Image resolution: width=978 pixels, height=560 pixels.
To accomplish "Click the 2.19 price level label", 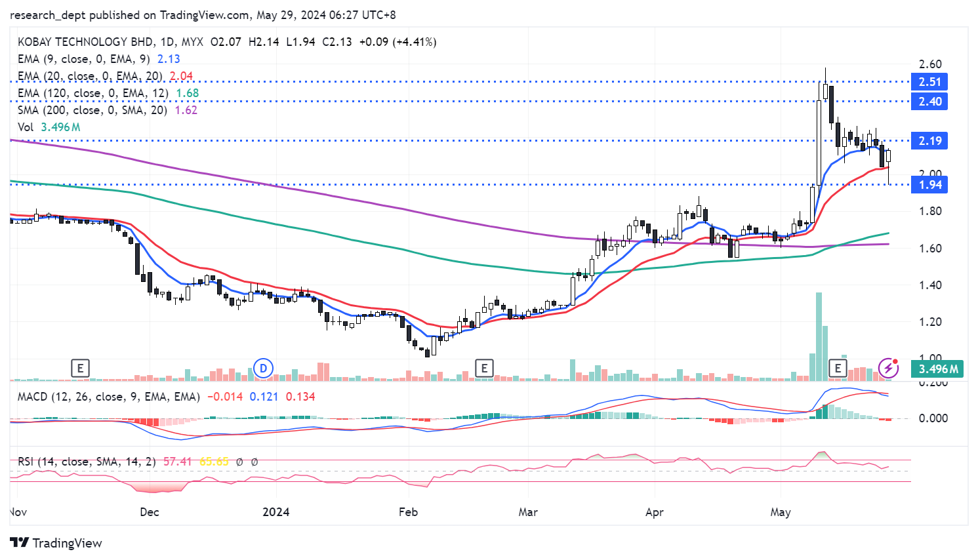I will 929,141.
